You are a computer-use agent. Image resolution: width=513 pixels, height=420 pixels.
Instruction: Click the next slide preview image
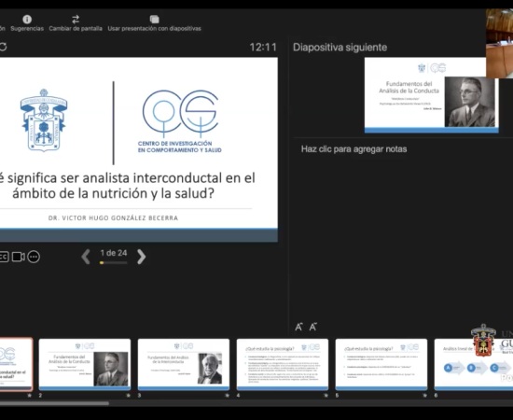432,95
